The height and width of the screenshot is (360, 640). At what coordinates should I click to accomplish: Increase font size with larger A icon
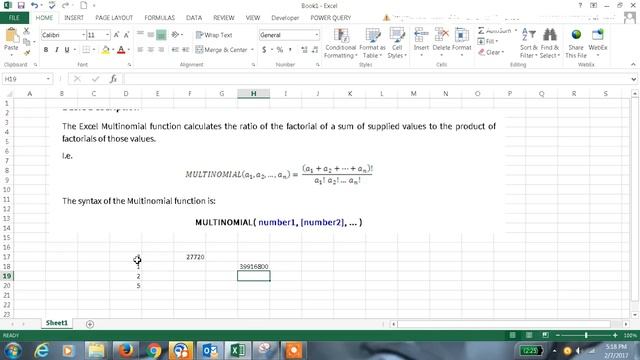[x=116, y=35]
